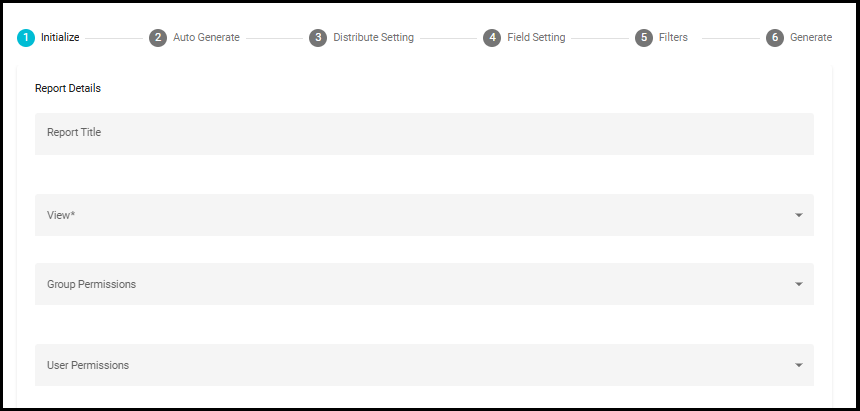The image size is (860, 411).
Task: Expand the User Permissions dropdown arrow
Action: point(799,365)
